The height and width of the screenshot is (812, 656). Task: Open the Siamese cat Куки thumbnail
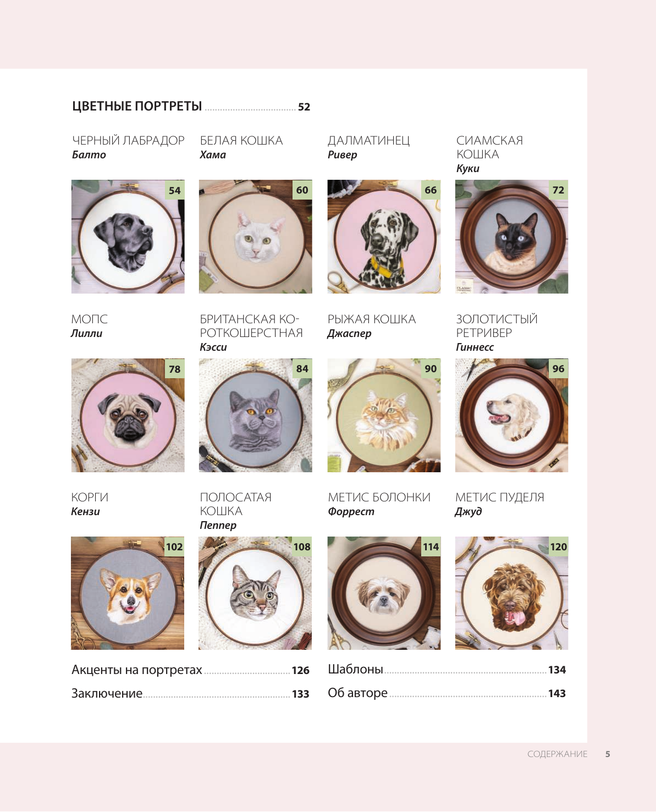511,236
